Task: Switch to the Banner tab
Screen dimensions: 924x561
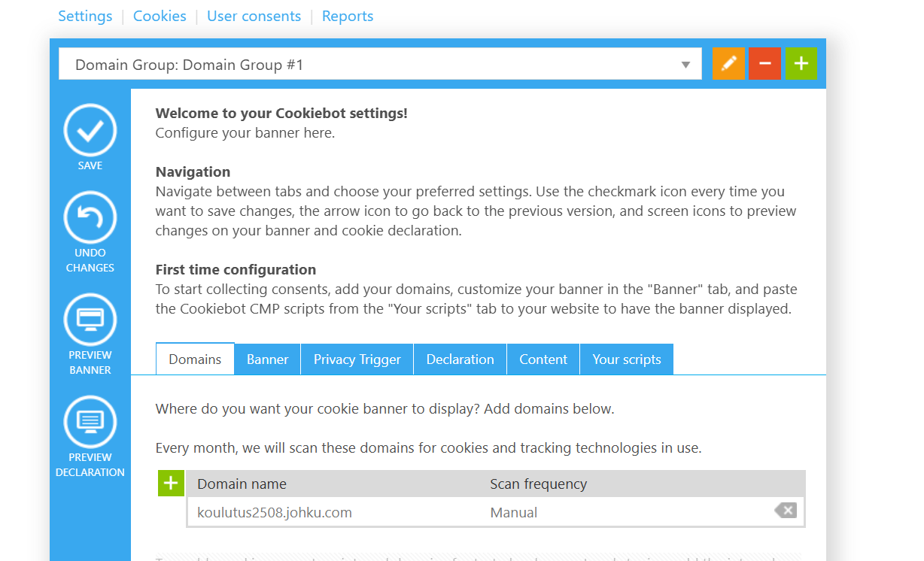Action: click(267, 359)
